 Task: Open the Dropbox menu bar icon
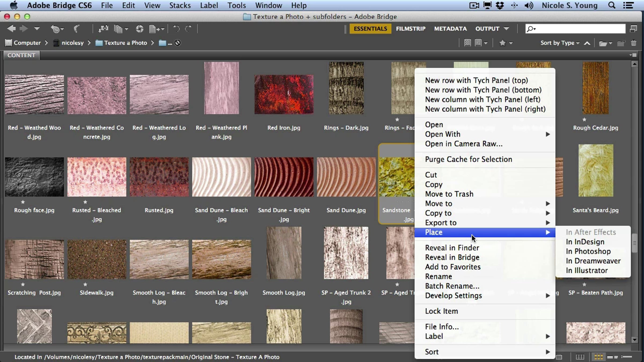pyautogui.click(x=500, y=5)
